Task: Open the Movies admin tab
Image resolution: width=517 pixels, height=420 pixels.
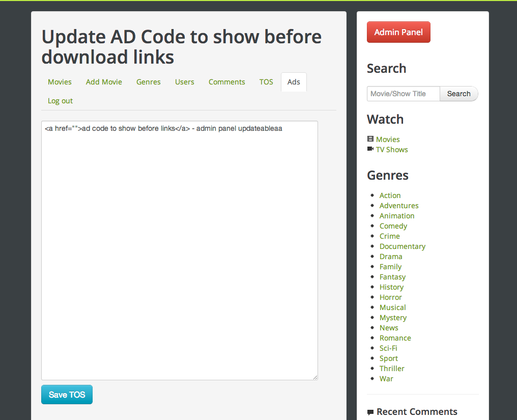Action: 60,82
